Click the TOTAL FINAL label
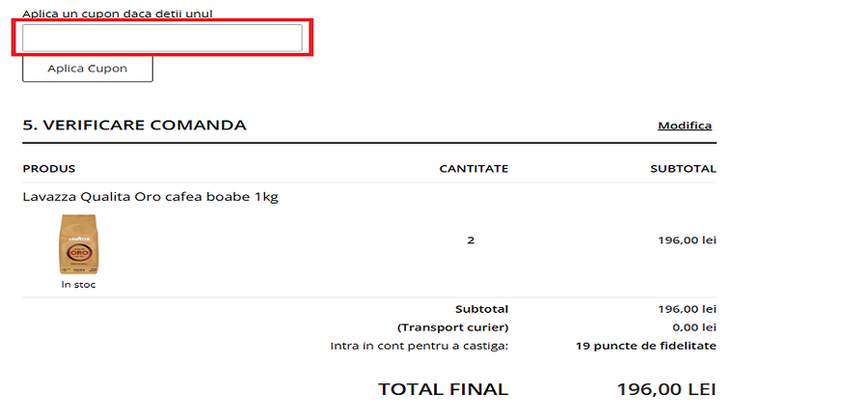The height and width of the screenshot is (420, 868). 443,389
